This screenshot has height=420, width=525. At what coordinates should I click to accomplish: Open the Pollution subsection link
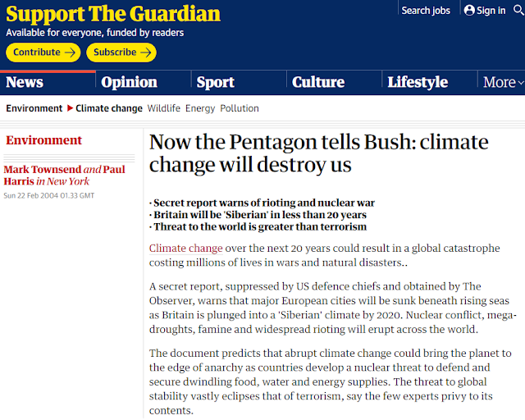(240, 108)
